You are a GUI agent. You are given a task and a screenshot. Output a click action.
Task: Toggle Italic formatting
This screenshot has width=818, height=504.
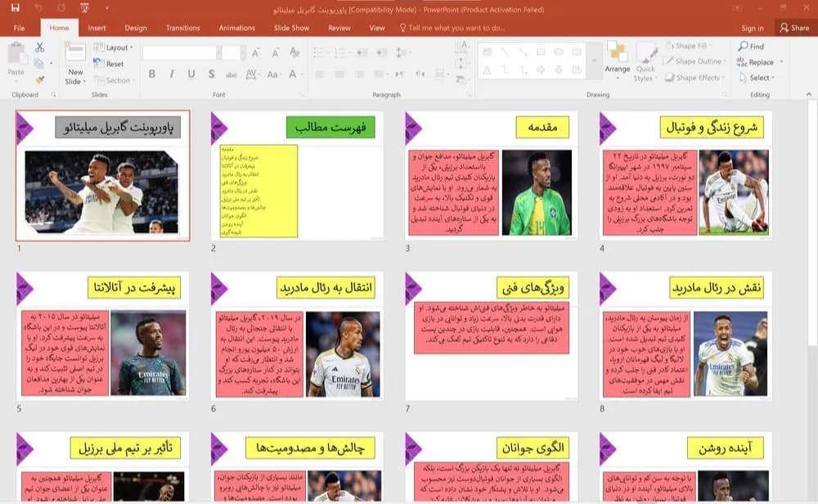click(172, 74)
